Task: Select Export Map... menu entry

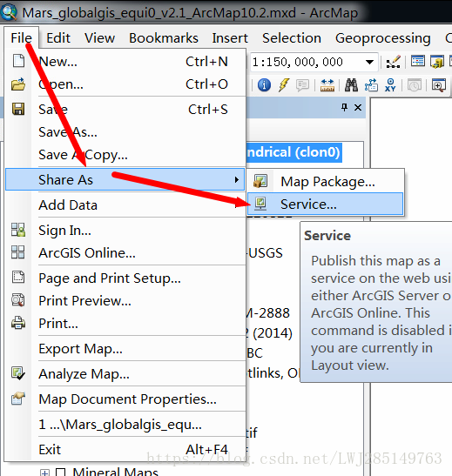Action: [x=125, y=348]
